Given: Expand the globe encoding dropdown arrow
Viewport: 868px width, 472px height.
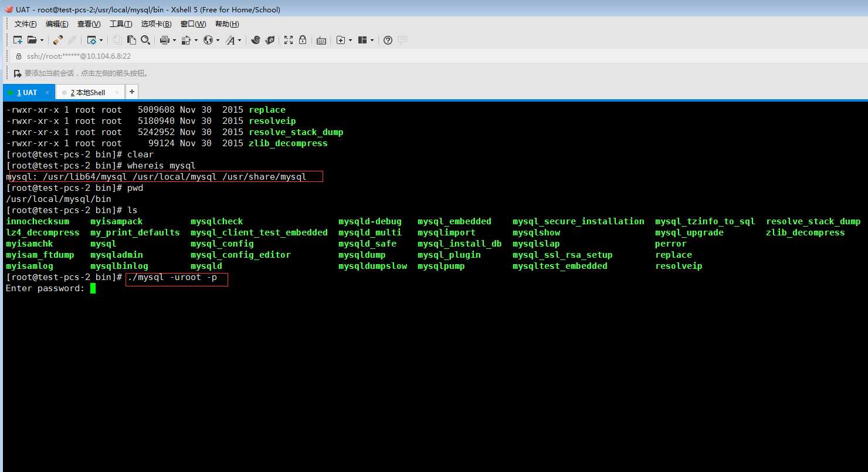Looking at the screenshot, I should pos(218,40).
